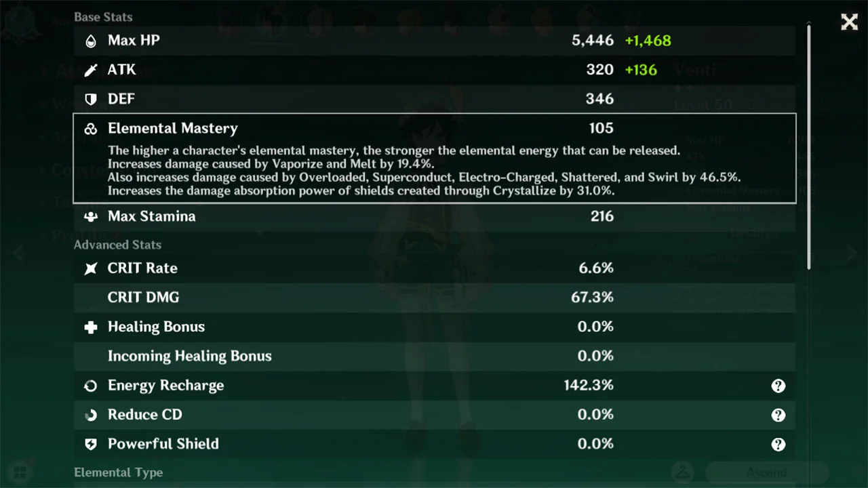Show the Powerful Shield help tooltip

778,445
